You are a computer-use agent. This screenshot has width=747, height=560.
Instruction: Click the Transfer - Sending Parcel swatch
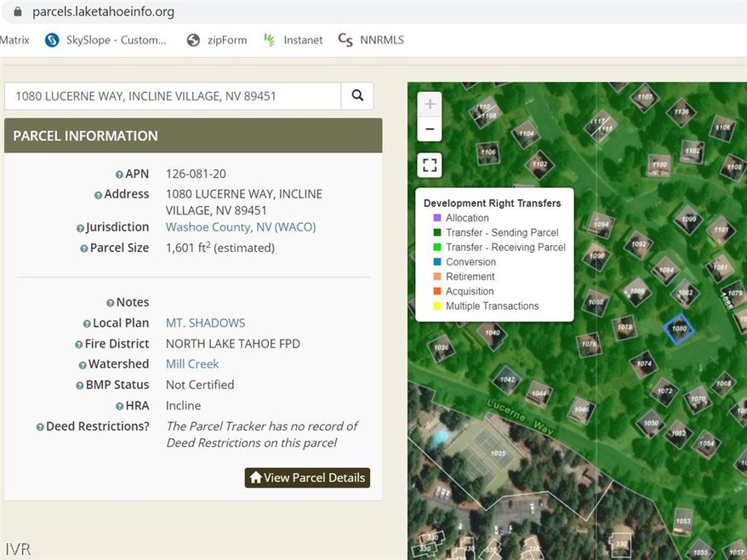(436, 232)
